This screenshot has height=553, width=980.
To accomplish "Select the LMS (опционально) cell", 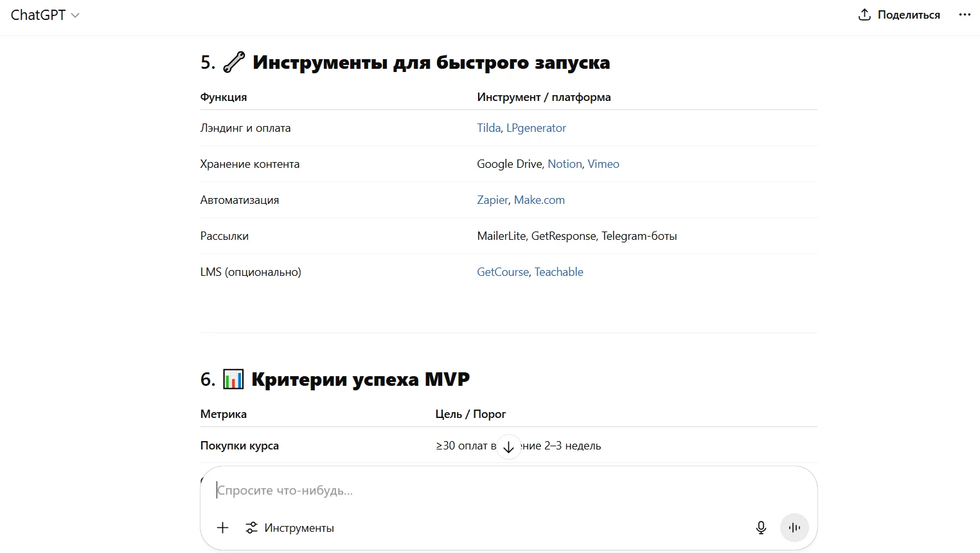I will tap(251, 272).
